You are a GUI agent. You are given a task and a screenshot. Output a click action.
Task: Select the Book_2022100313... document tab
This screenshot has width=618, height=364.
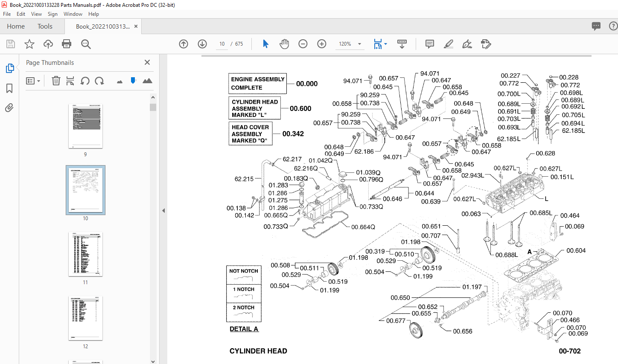[x=103, y=26]
